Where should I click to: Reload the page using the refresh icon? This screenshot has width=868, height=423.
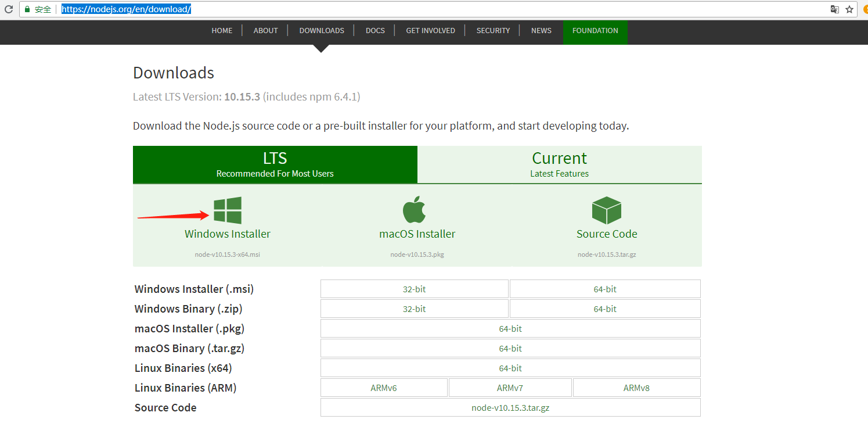(8, 9)
